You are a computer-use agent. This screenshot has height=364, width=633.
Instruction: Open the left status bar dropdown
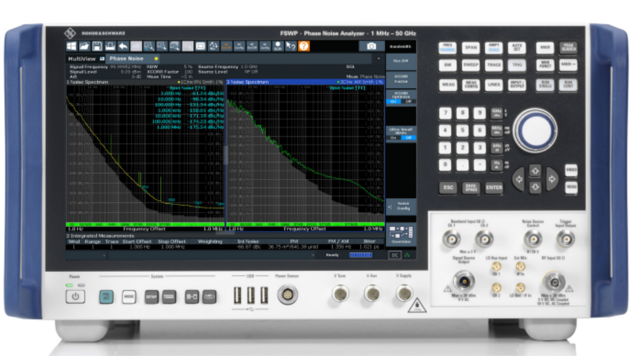tap(104, 255)
